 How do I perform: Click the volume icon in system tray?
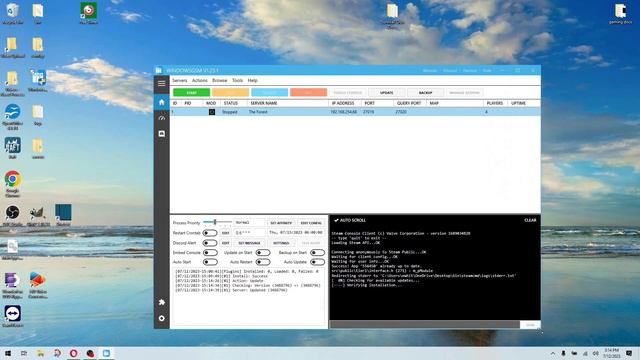(x=596, y=353)
